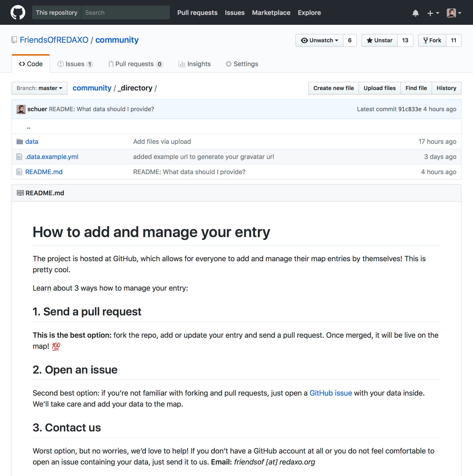
Task: Click heading 'How to add and manage your entry'
Action: pos(151,232)
